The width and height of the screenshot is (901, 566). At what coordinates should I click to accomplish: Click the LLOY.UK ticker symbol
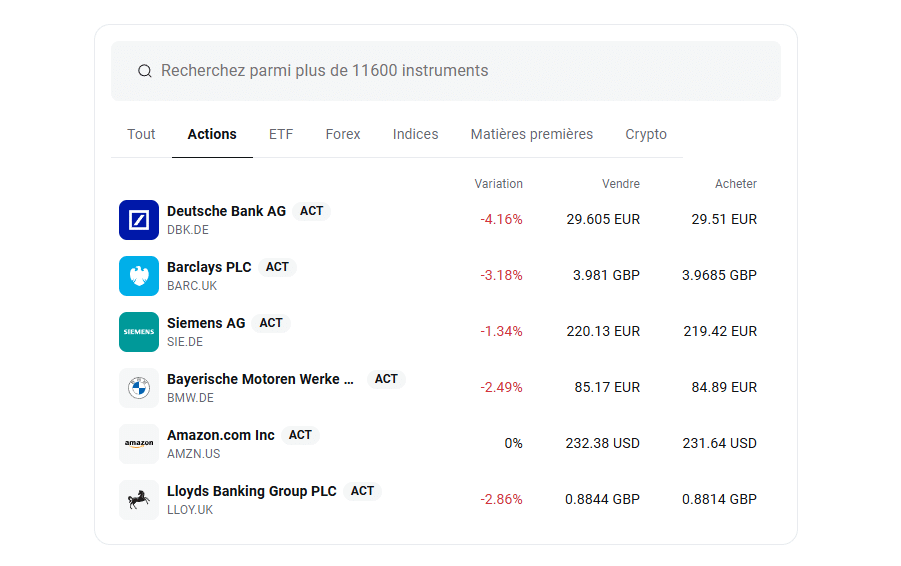click(190, 510)
